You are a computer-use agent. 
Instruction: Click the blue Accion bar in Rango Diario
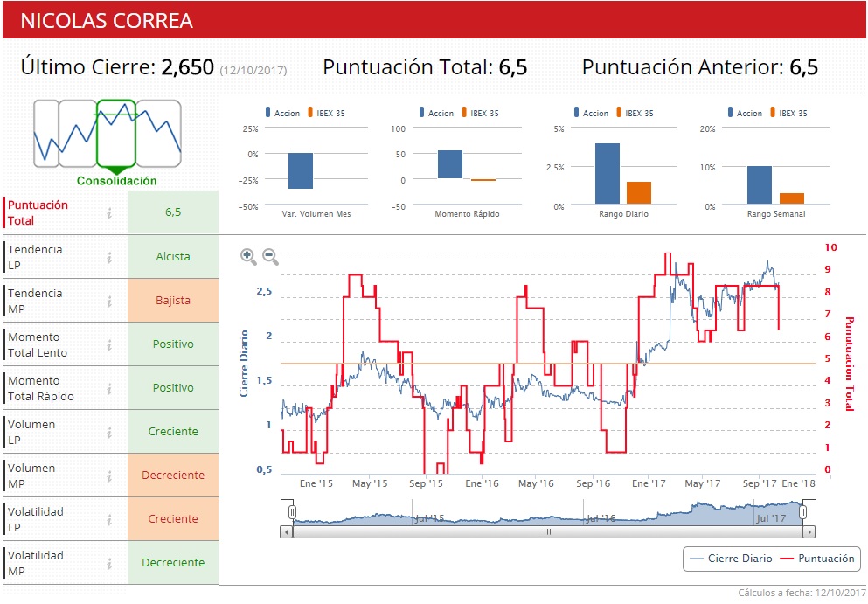pyautogui.click(x=608, y=174)
